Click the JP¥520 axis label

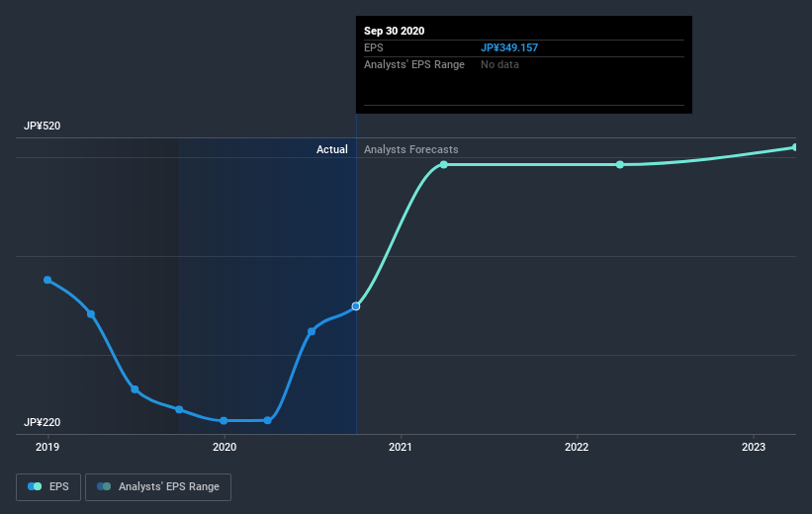tap(42, 126)
